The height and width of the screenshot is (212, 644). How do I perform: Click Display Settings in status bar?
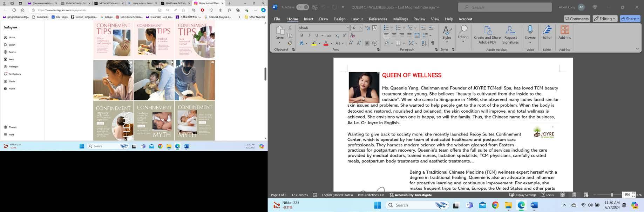click(x=523, y=195)
